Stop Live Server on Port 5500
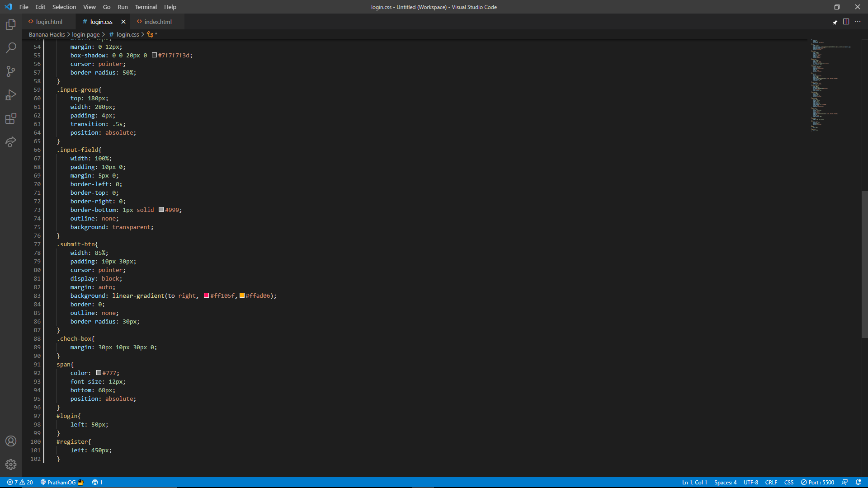The width and height of the screenshot is (868, 488). [x=817, y=482]
